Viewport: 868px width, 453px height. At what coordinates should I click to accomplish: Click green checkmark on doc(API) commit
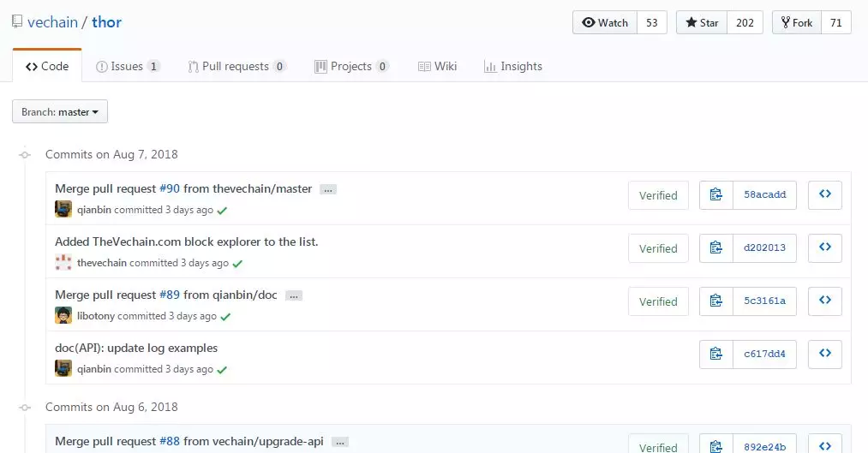point(222,370)
